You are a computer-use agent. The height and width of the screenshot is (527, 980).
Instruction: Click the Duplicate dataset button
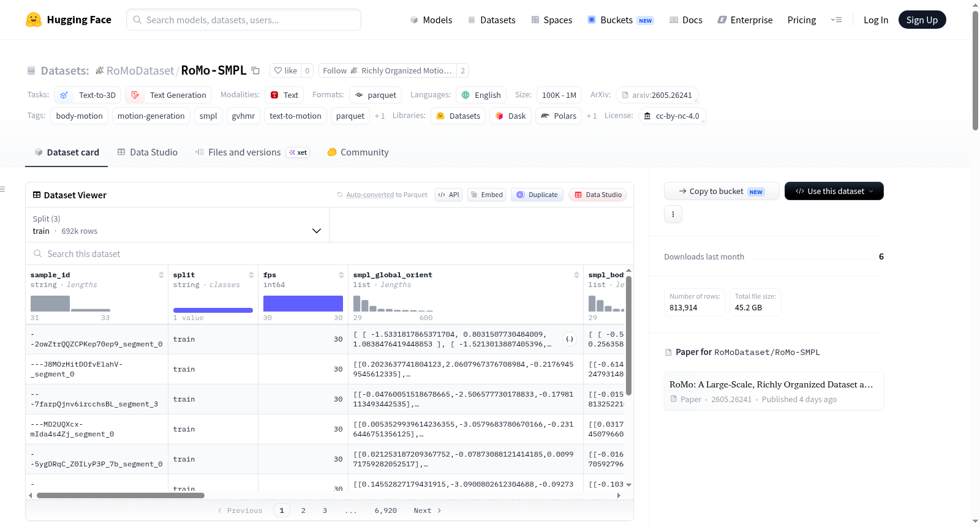tap(537, 195)
